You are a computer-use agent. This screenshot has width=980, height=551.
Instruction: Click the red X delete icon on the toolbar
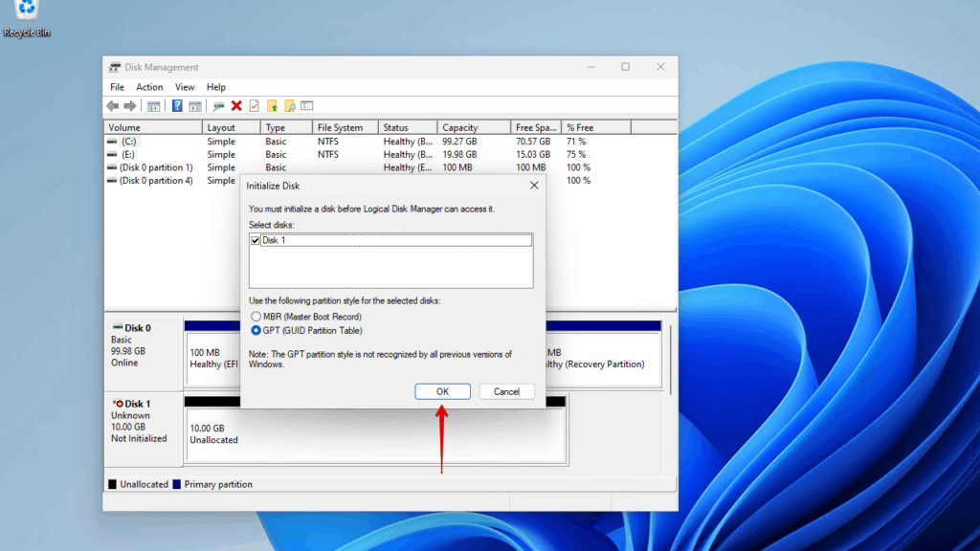click(236, 105)
